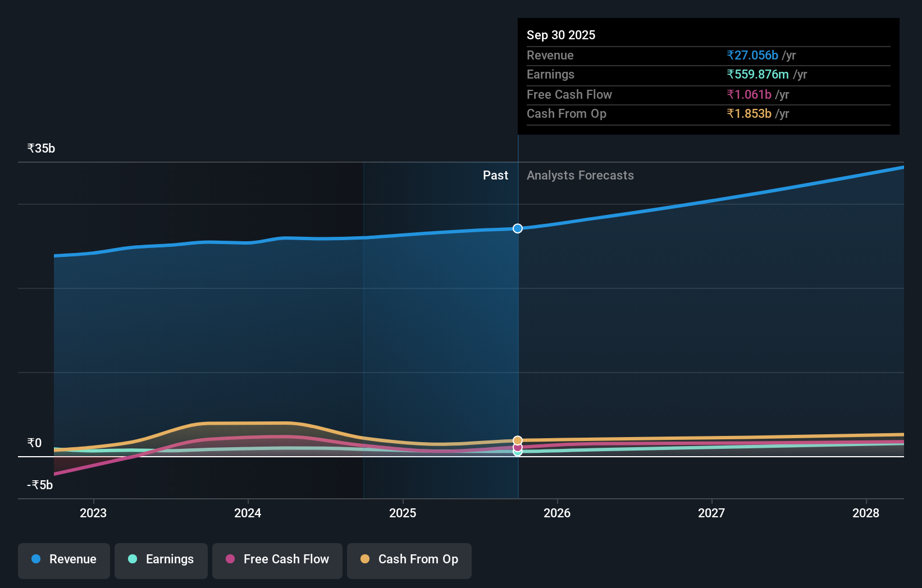Click the teal Earnings dot icon in legend

click(x=131, y=559)
